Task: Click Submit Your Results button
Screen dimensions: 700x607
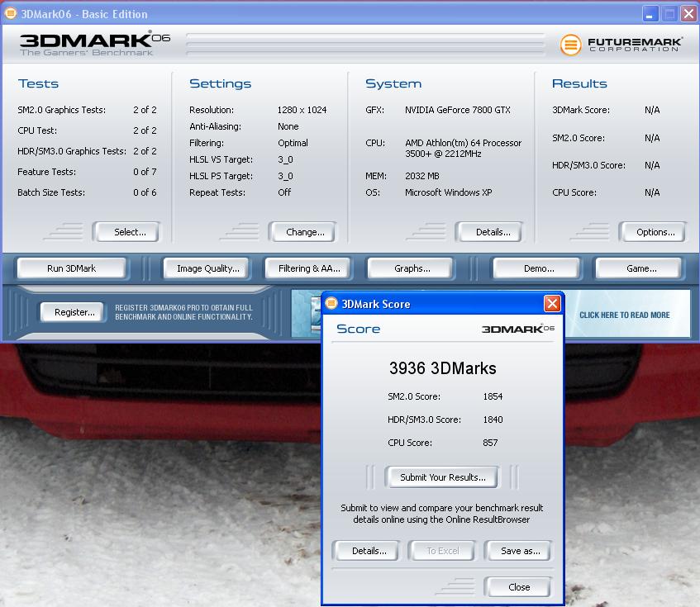Action: 441,477
